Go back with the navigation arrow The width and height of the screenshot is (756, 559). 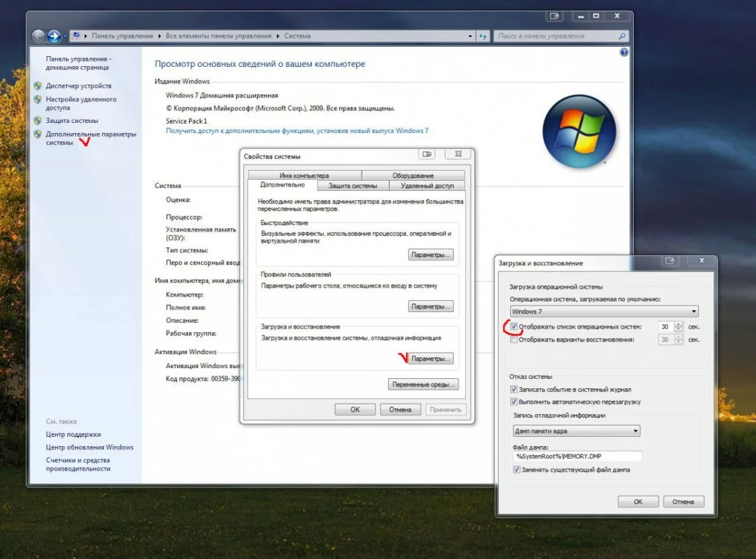click(x=38, y=36)
